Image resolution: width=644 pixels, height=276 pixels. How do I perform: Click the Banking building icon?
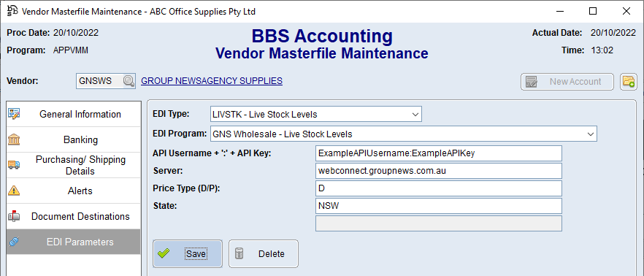(x=14, y=139)
